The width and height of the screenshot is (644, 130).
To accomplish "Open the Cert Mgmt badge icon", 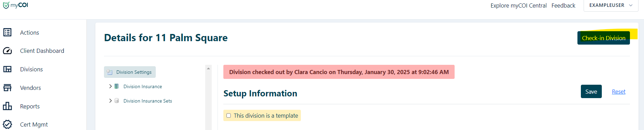I will click(x=7, y=124).
